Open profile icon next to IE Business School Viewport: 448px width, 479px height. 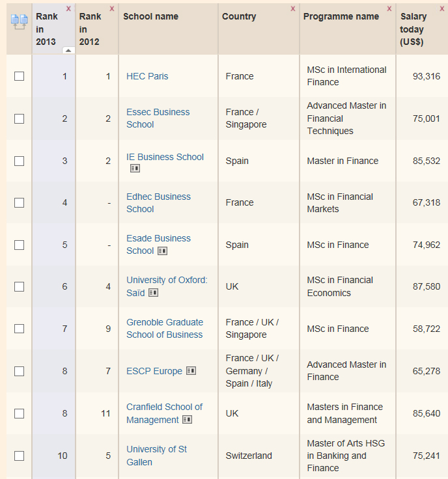coord(135,169)
